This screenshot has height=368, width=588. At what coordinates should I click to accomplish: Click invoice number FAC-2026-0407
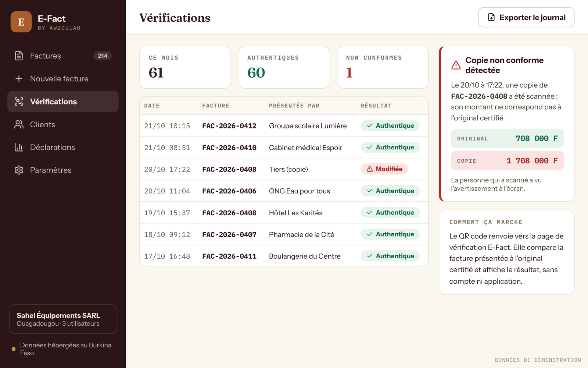(x=229, y=234)
